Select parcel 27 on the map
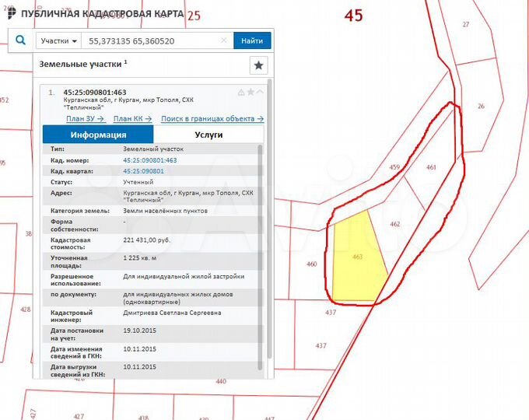Viewport: 529px width, 420px height. pos(466,24)
